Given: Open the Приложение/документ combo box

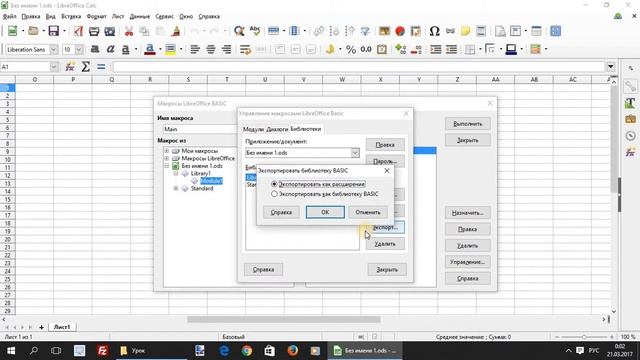Looking at the screenshot, I should [302, 153].
